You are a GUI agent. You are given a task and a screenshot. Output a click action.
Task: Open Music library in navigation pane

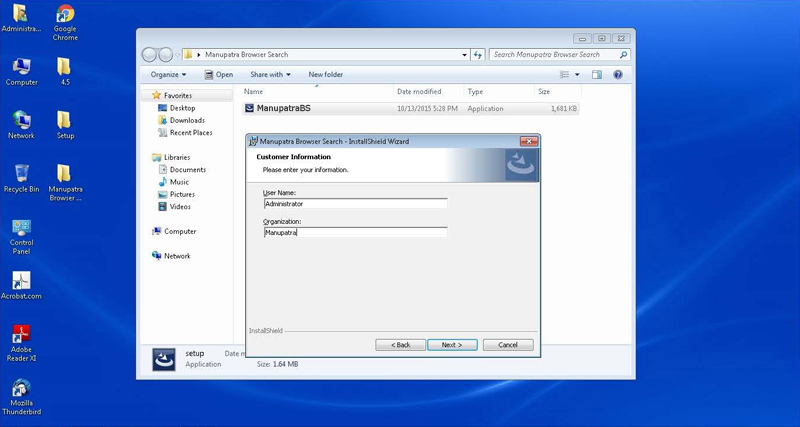point(173,182)
